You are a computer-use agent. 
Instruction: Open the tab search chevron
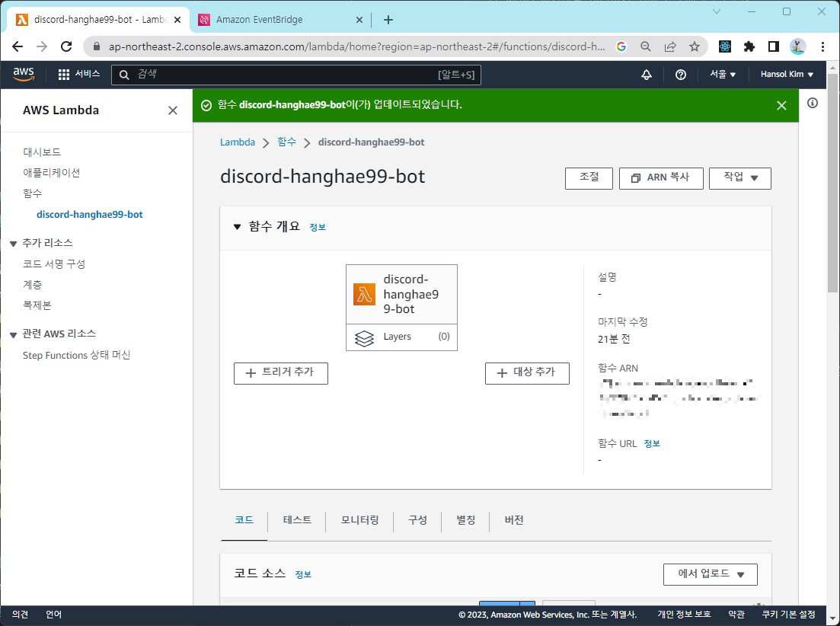(717, 11)
